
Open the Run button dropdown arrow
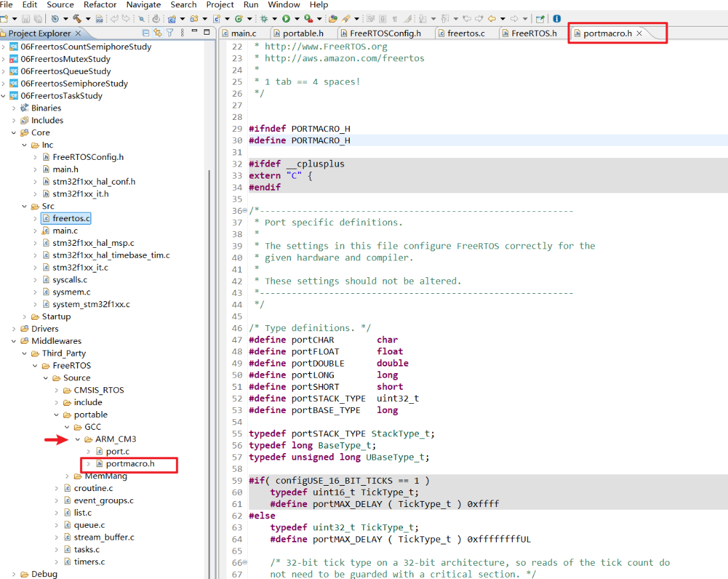tap(296, 19)
